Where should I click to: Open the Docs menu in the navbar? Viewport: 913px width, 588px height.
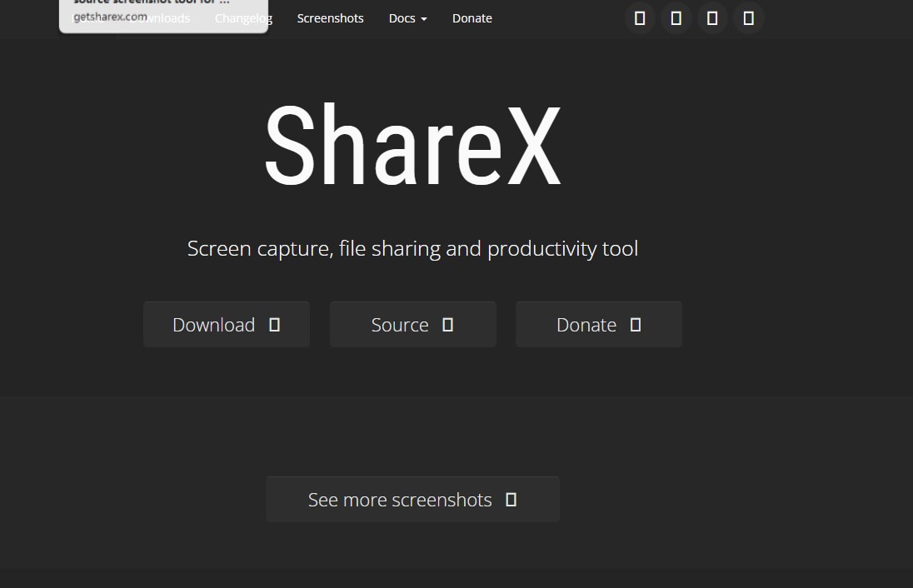point(402,18)
